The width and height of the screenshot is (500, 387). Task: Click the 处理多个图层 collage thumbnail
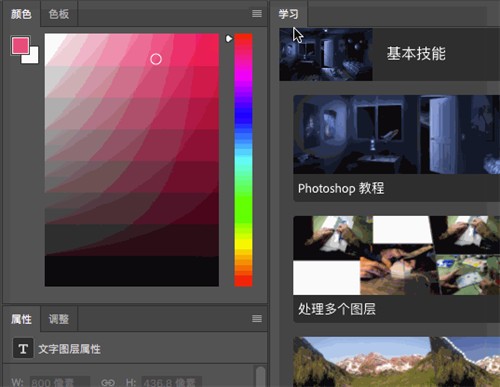point(397,255)
